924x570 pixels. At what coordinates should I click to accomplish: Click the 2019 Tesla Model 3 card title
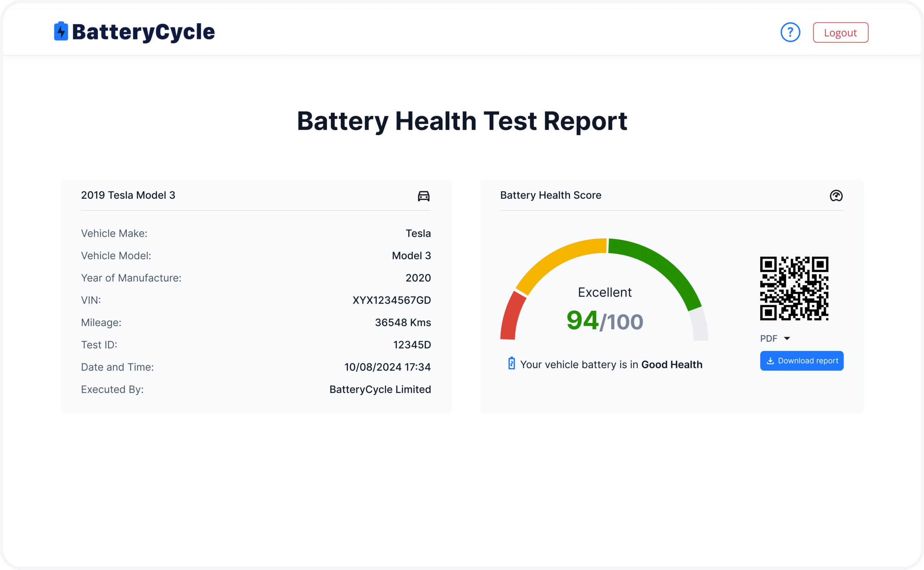point(128,195)
